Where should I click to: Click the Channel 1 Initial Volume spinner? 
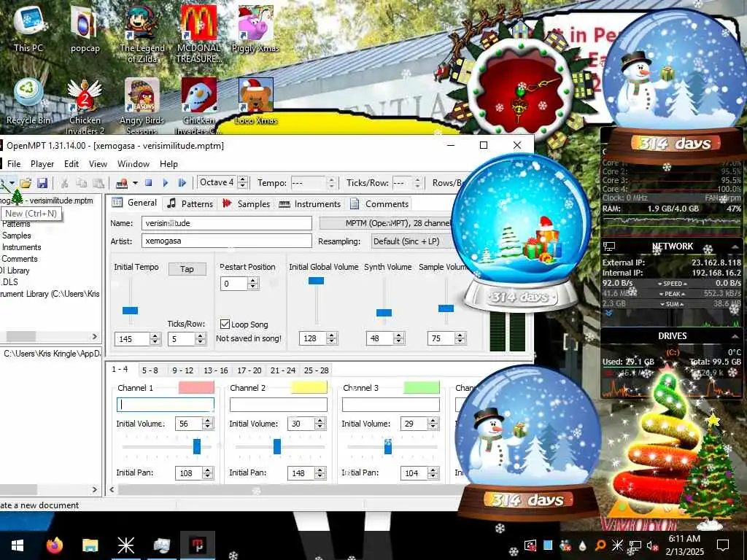tap(206, 424)
